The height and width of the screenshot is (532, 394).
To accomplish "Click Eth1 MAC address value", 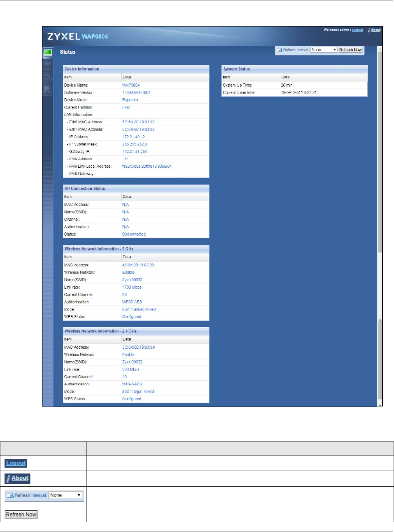I will tap(138, 129).
